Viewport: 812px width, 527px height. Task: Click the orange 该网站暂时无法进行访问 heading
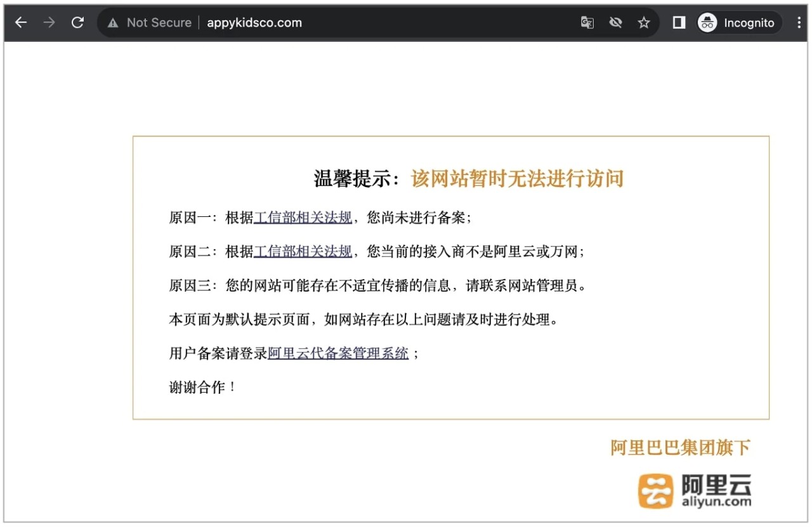pyautogui.click(x=517, y=179)
